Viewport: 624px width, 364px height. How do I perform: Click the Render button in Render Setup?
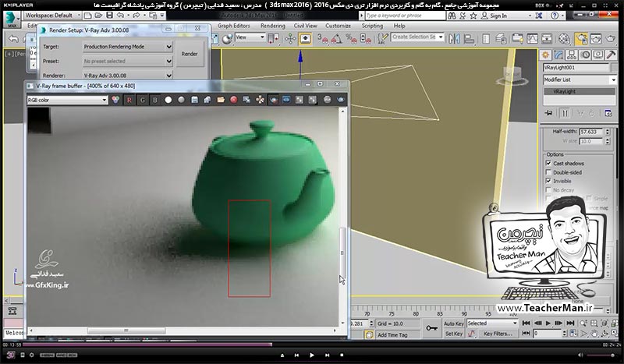[190, 54]
